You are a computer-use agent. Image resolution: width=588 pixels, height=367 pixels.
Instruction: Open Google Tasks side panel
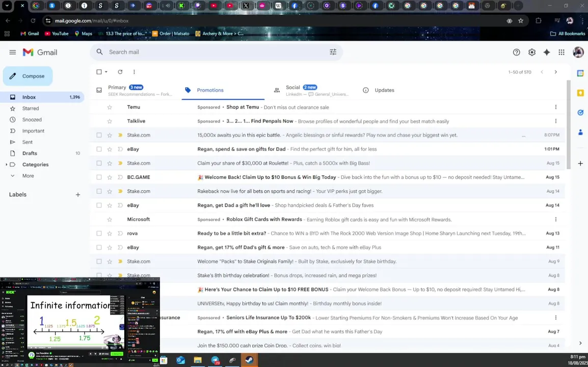[580, 113]
